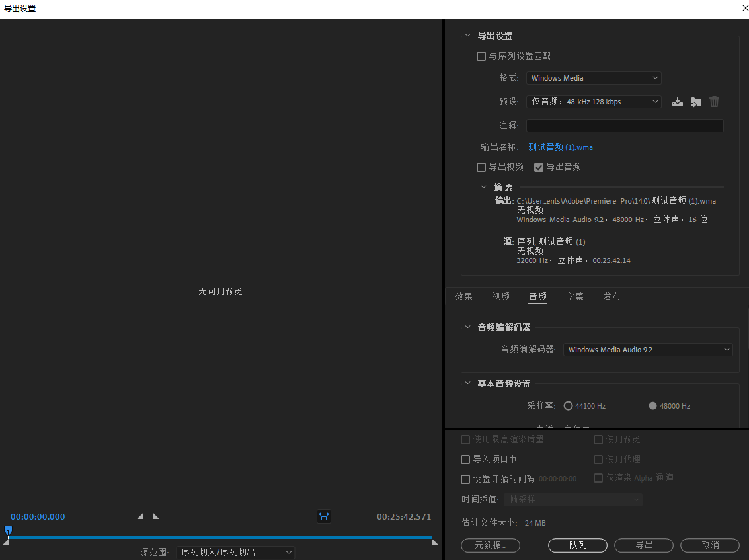Open the 时间插值 dropdown

tap(573, 499)
